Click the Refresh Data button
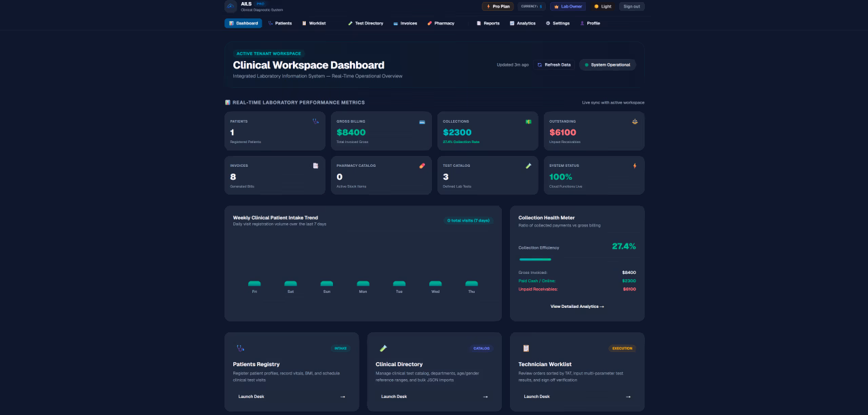 click(x=554, y=64)
